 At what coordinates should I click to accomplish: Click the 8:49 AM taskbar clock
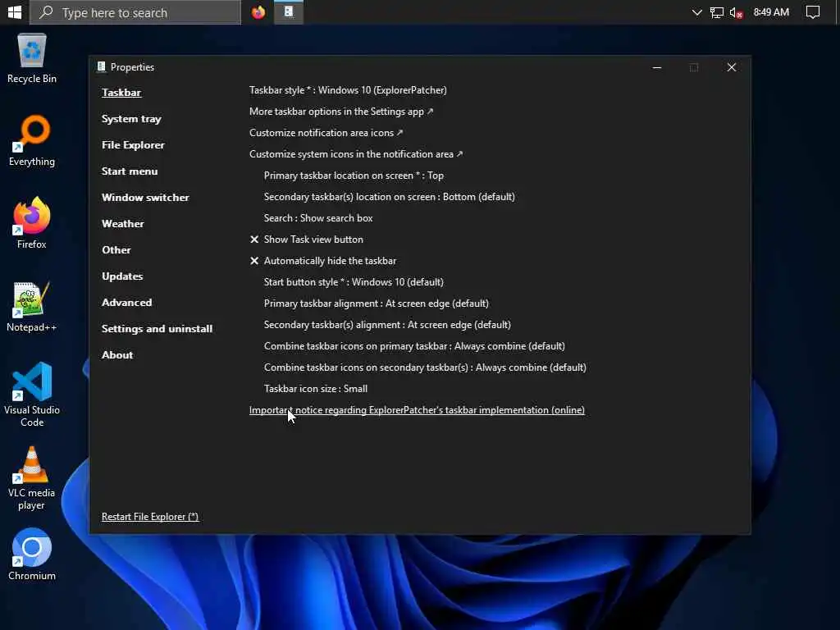(x=771, y=11)
